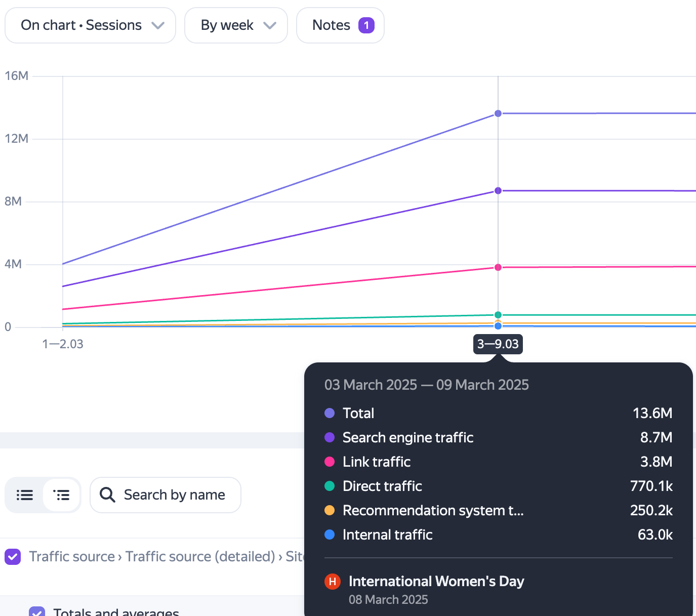Click the chevron next to Sessions
696x616 pixels.
click(158, 25)
